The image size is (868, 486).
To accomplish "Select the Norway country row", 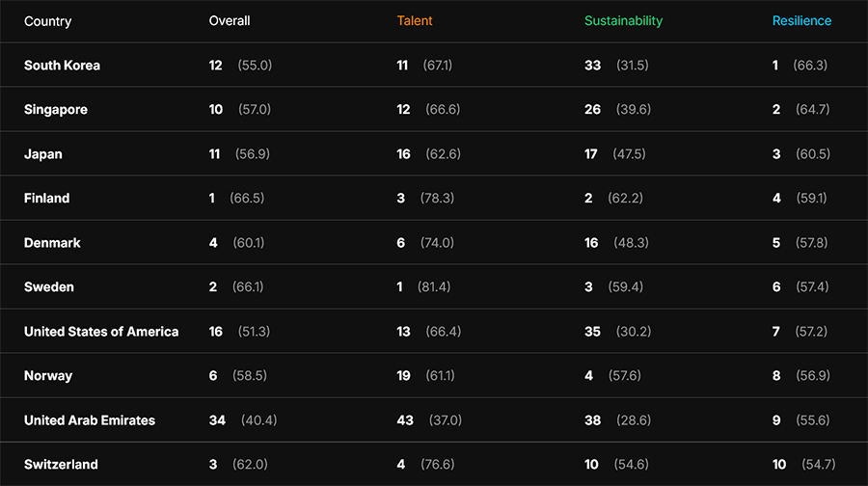I will 48,376.
